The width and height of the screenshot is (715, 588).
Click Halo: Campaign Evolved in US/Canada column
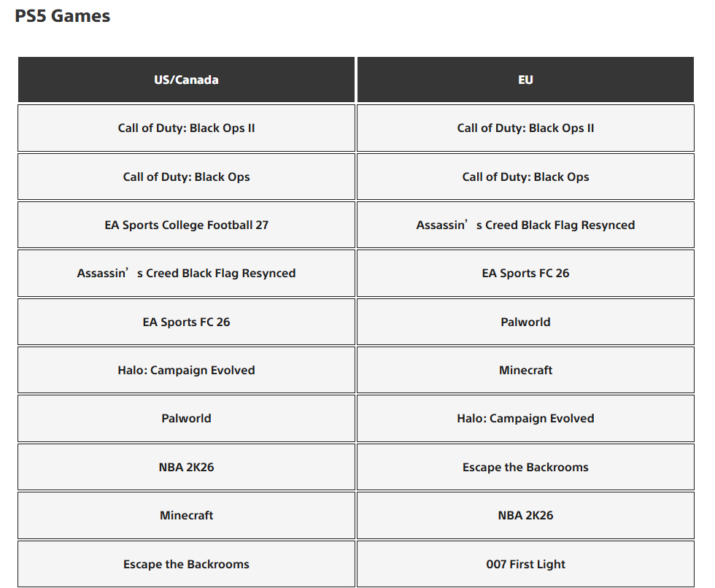[x=186, y=370]
